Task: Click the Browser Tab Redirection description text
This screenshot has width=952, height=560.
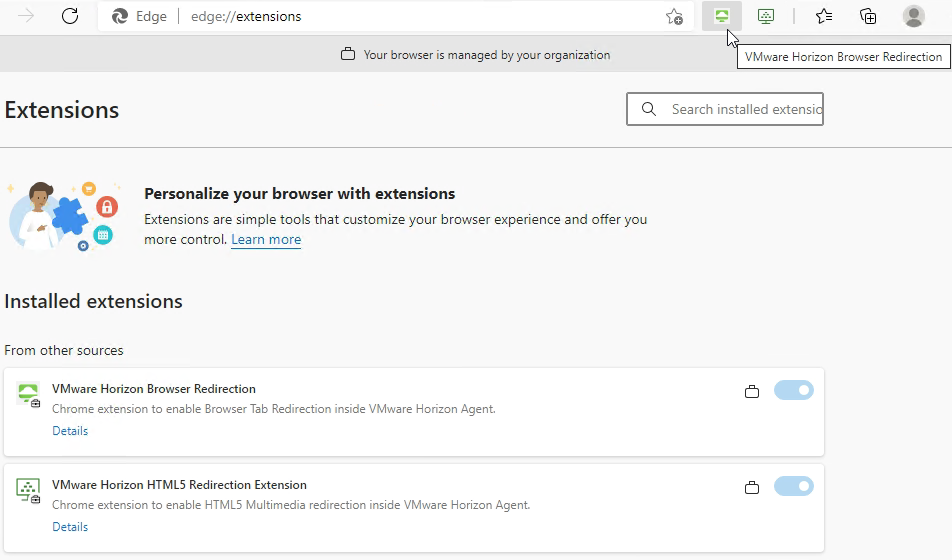Action: [274, 409]
